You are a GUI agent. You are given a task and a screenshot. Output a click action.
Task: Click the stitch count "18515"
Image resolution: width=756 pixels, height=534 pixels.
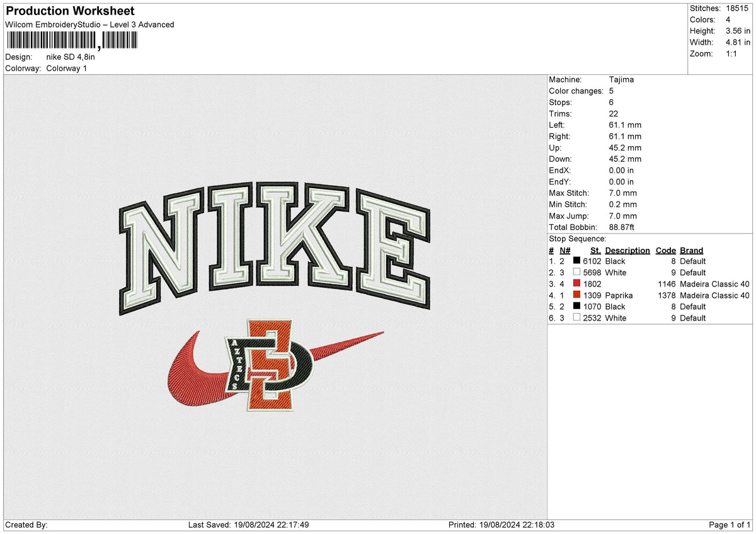pyautogui.click(x=738, y=8)
